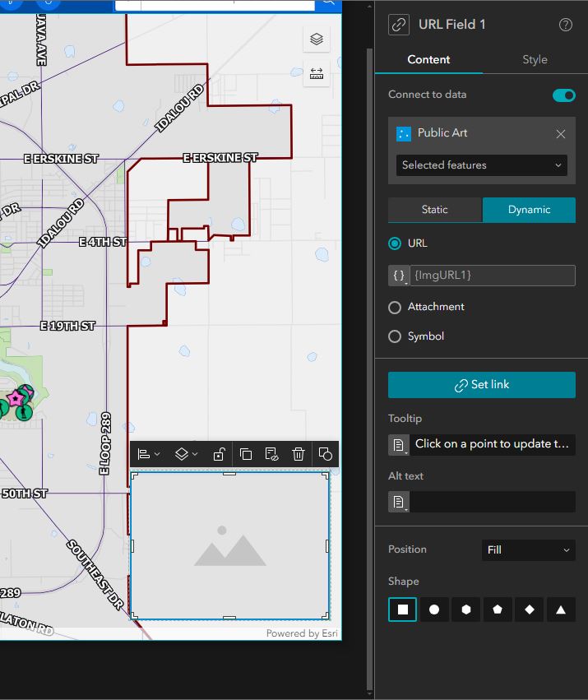Duplicate the selected image widget

pyautogui.click(x=246, y=454)
